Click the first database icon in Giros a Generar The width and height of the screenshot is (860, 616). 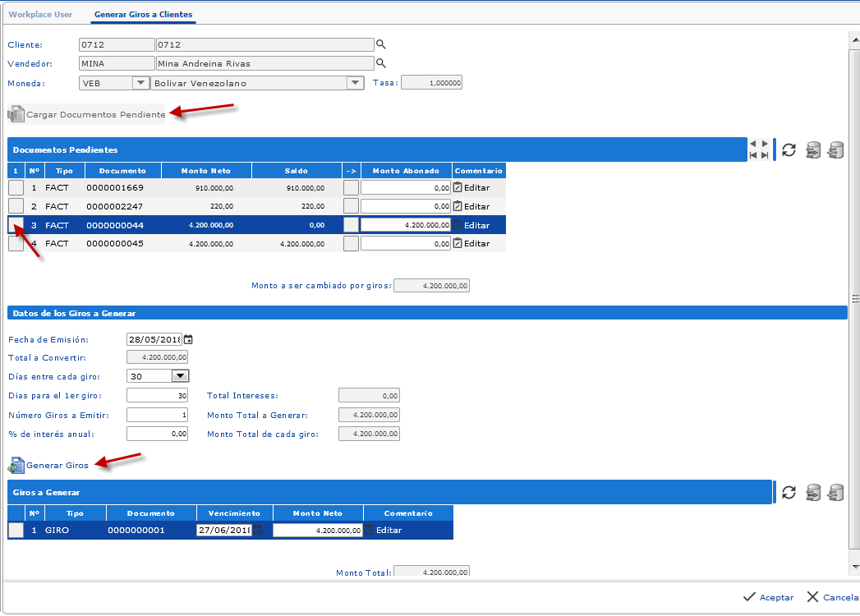tap(813, 492)
